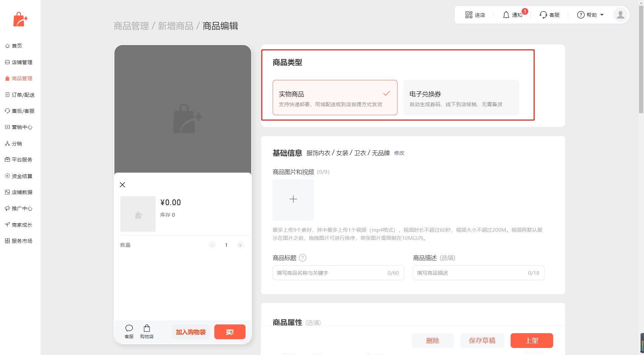
Task: Decrease quantity with minus button
Action: click(212, 245)
